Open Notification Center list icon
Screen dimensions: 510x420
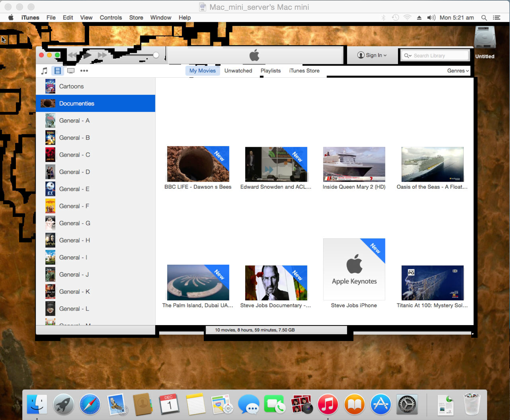click(496, 18)
